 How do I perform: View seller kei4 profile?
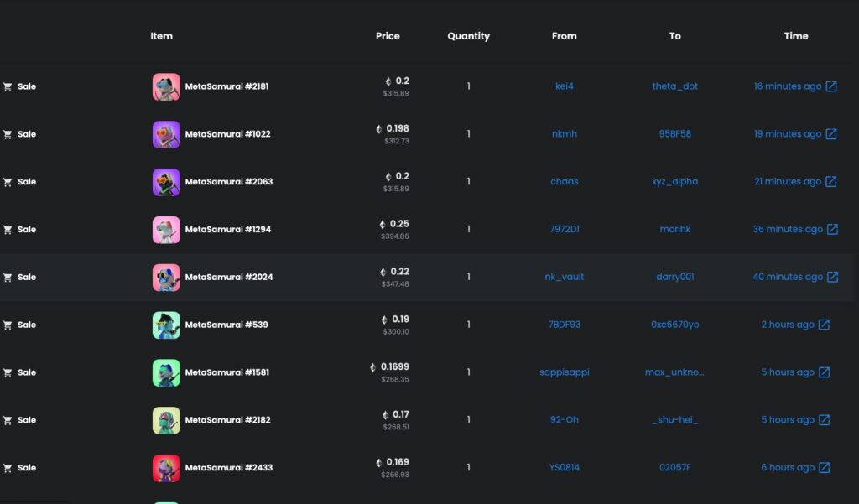[564, 86]
